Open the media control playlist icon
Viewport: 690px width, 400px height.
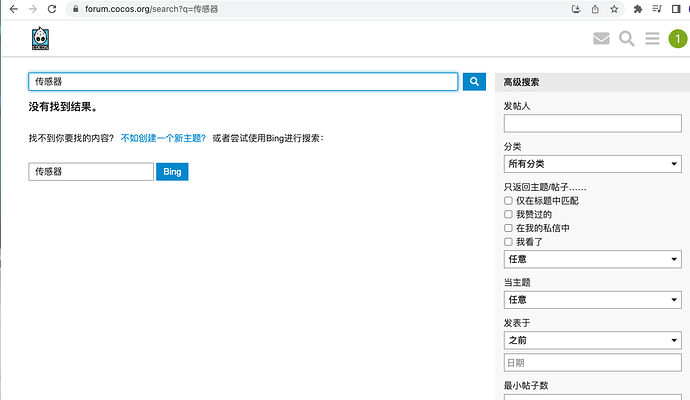click(657, 9)
